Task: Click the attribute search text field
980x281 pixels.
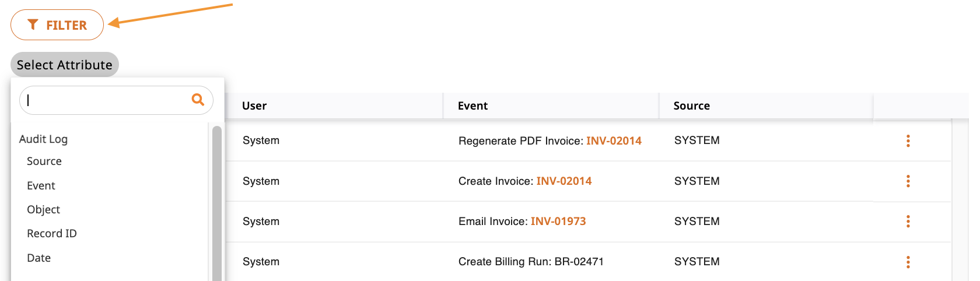Action: coord(116,100)
